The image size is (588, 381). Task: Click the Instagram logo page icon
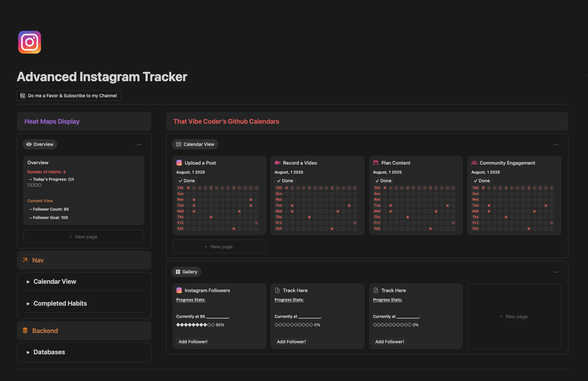[x=29, y=42]
